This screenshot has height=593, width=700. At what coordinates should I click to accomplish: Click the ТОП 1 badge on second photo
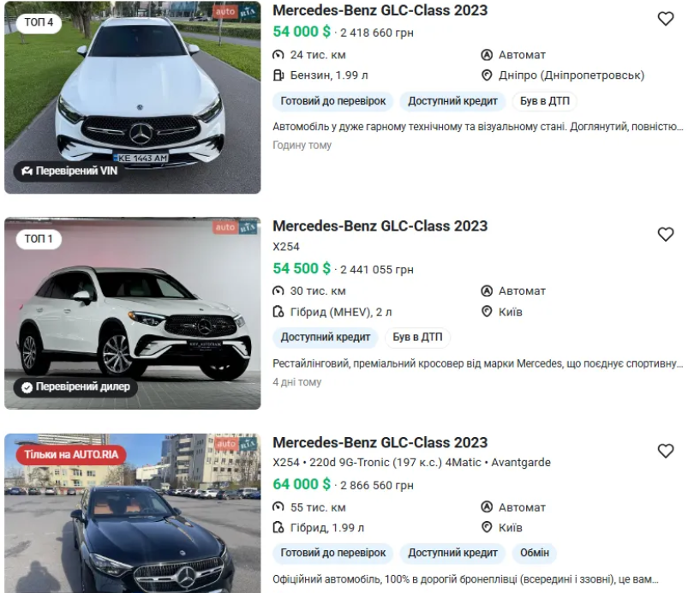pyautogui.click(x=39, y=239)
